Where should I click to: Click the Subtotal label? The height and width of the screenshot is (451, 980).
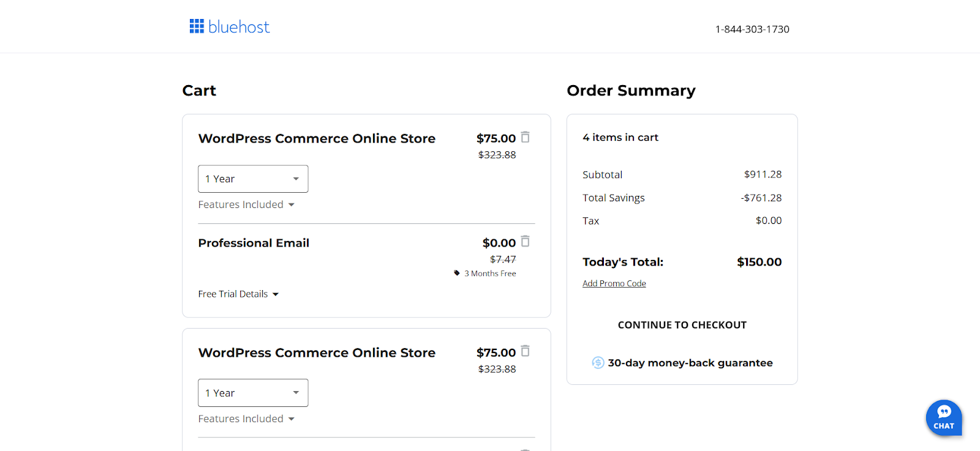pyautogui.click(x=602, y=175)
